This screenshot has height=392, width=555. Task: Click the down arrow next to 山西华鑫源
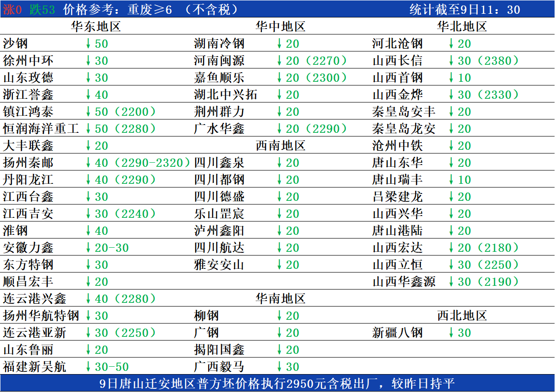(453, 282)
